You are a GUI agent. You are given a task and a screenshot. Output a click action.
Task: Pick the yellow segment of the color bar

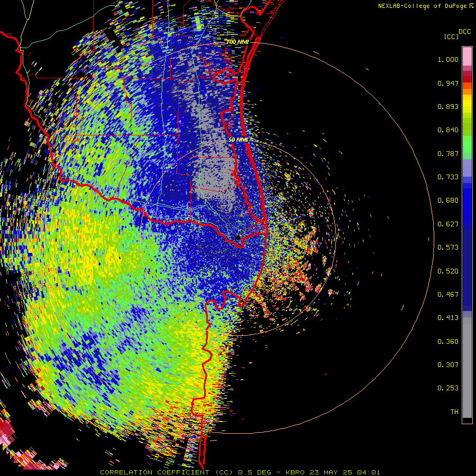[x=467, y=103]
